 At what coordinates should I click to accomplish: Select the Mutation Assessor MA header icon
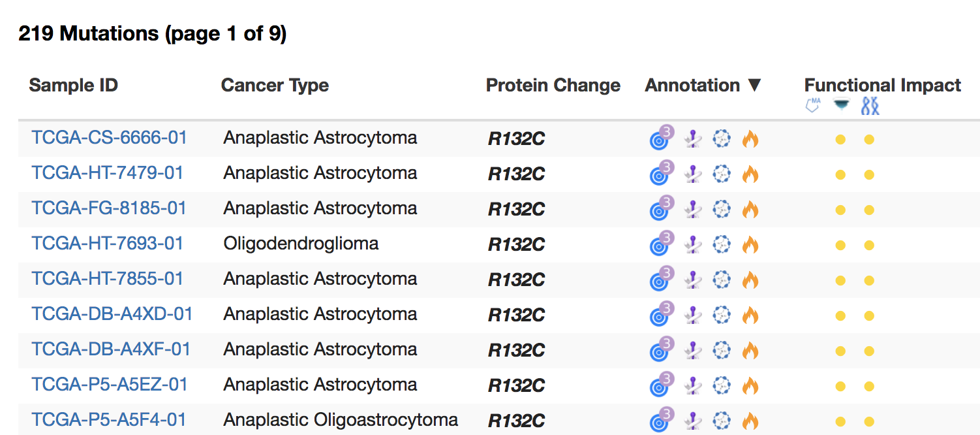(x=812, y=103)
